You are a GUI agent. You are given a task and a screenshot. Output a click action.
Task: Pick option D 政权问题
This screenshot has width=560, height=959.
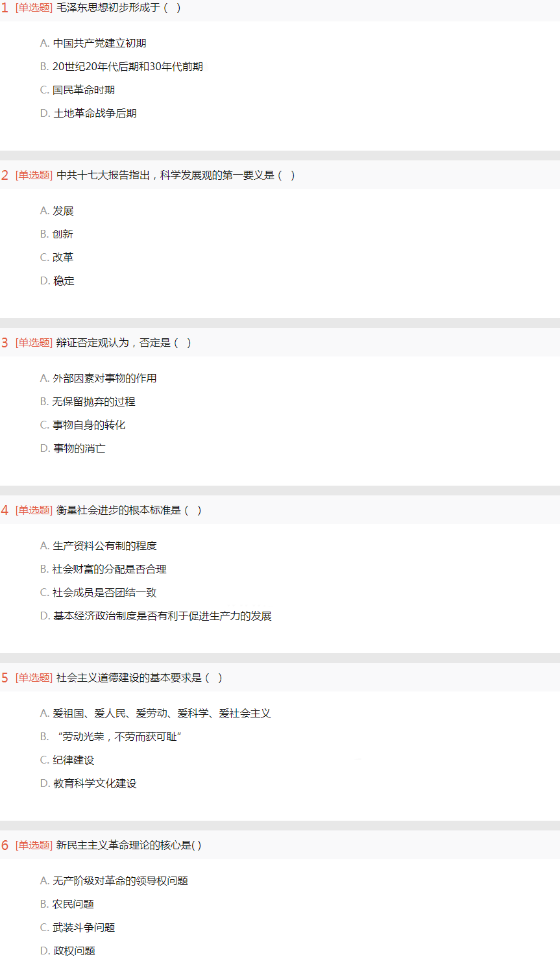pyautogui.click(x=67, y=951)
